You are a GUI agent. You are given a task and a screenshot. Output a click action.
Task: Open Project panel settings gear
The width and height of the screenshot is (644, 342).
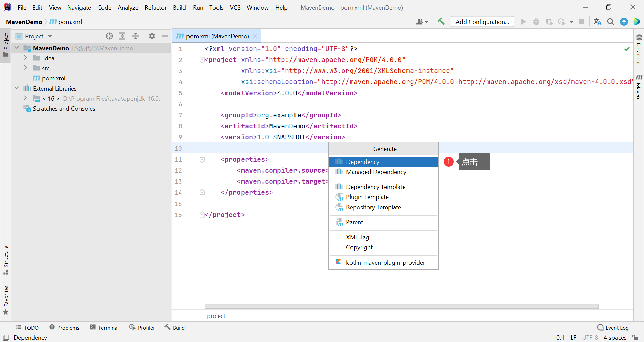[x=152, y=36]
